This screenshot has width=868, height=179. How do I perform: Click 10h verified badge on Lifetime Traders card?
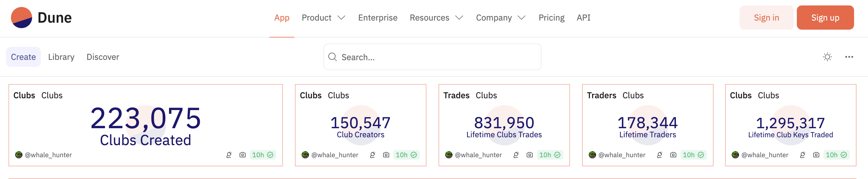coord(693,155)
